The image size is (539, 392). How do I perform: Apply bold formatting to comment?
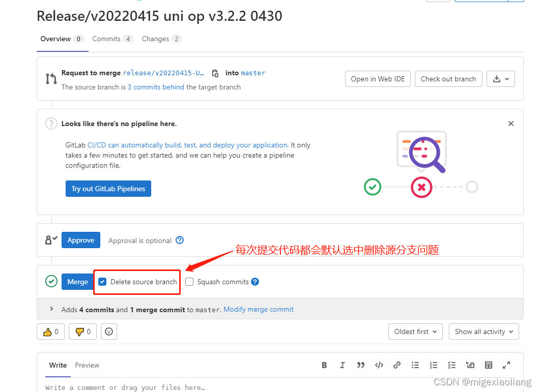tap(324, 365)
